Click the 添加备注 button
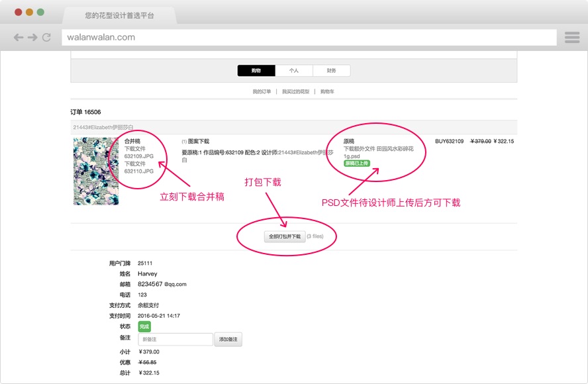Viewport: 588px width, 384px height. pos(228,340)
